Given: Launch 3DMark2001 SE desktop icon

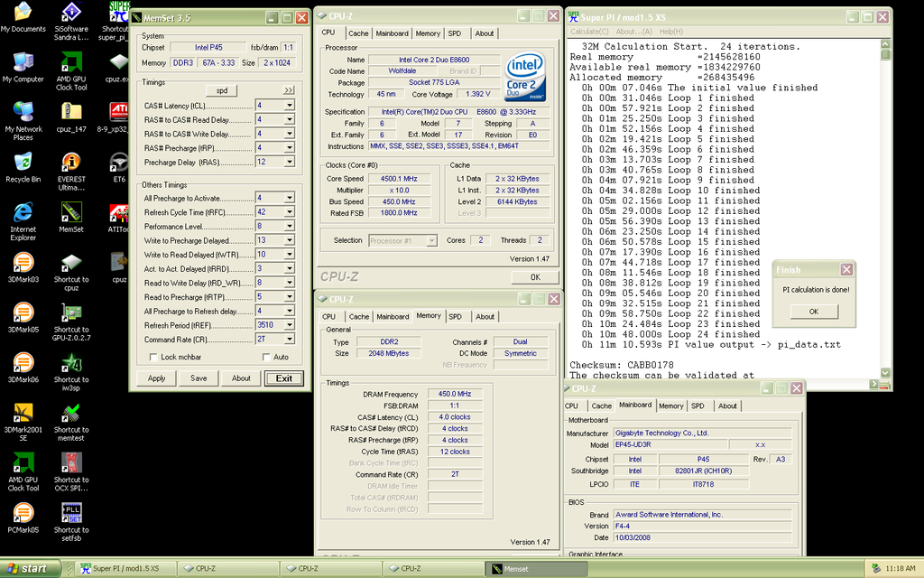Looking at the screenshot, I should (23, 422).
